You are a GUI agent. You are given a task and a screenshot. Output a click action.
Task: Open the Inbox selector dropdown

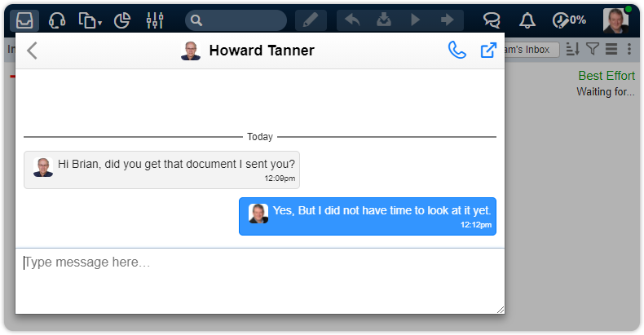pyautogui.click(x=532, y=50)
